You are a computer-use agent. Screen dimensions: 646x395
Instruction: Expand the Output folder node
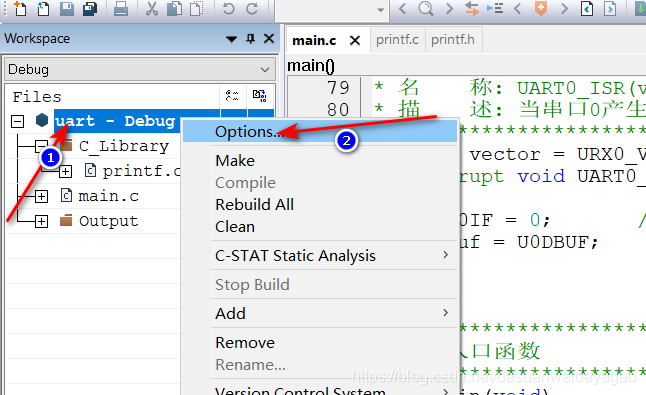[41, 222]
